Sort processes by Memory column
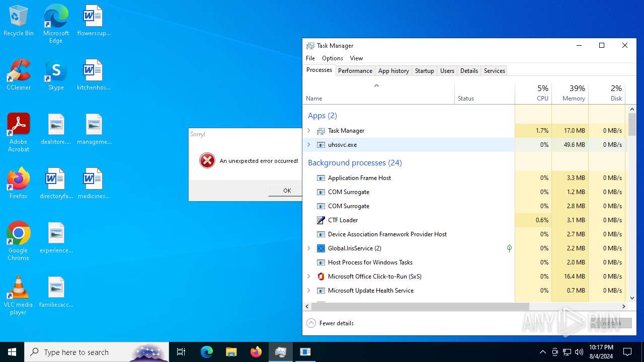 coord(570,94)
